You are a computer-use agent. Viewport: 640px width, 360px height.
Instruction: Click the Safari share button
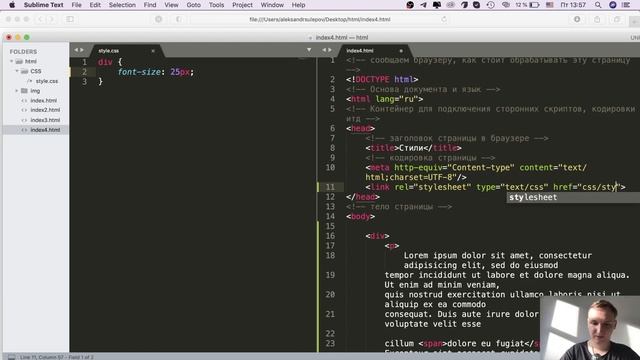tap(597, 19)
